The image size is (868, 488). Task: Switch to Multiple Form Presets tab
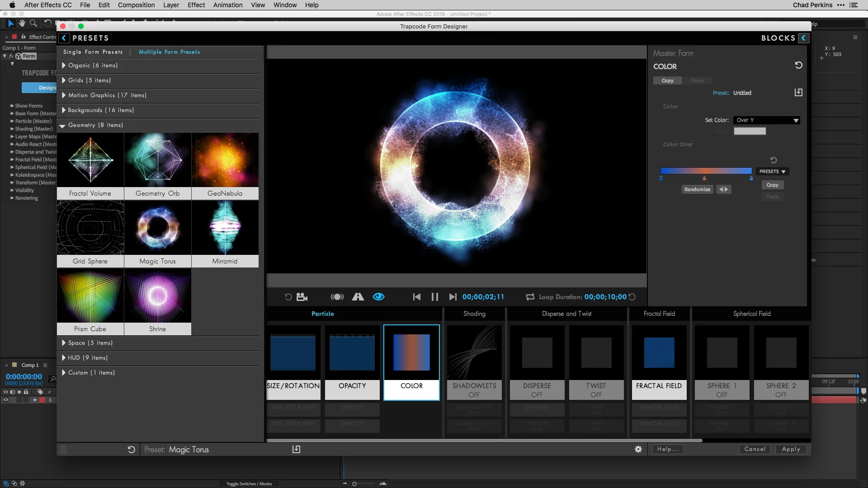[x=169, y=52]
